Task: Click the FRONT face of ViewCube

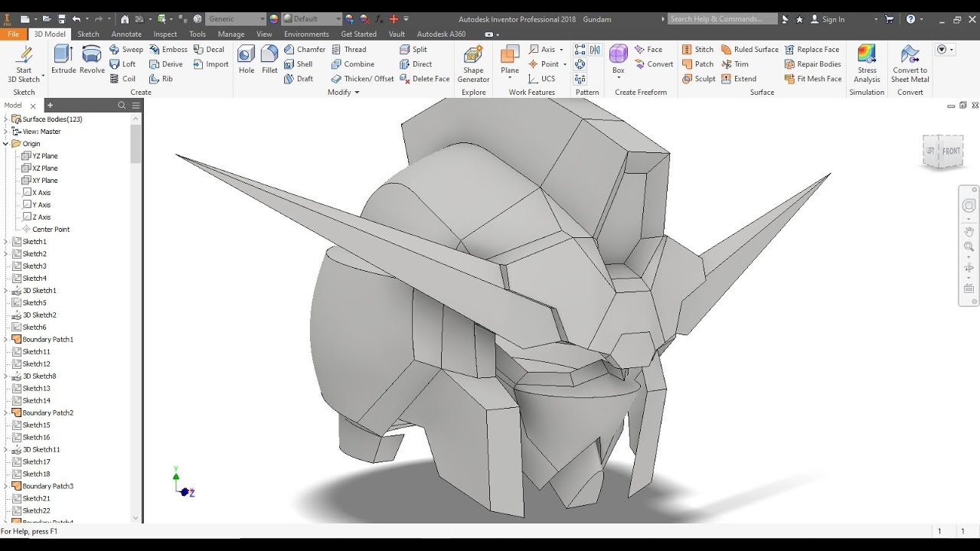Action: tap(951, 151)
